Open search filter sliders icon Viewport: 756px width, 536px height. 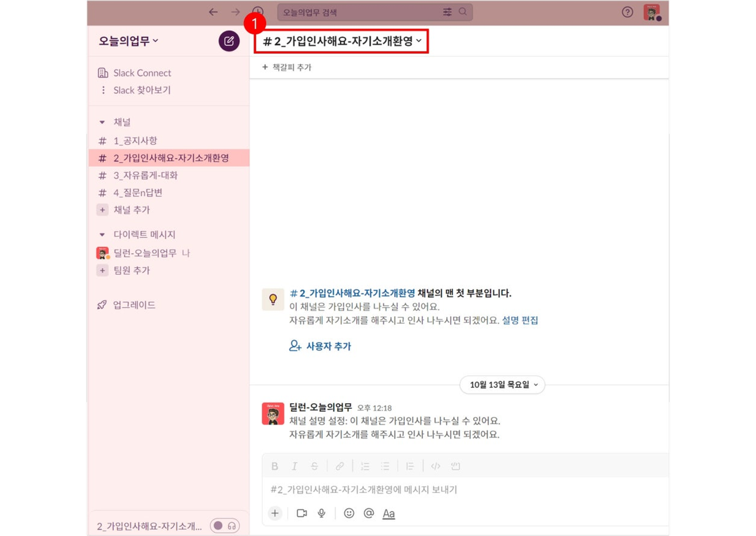click(447, 12)
